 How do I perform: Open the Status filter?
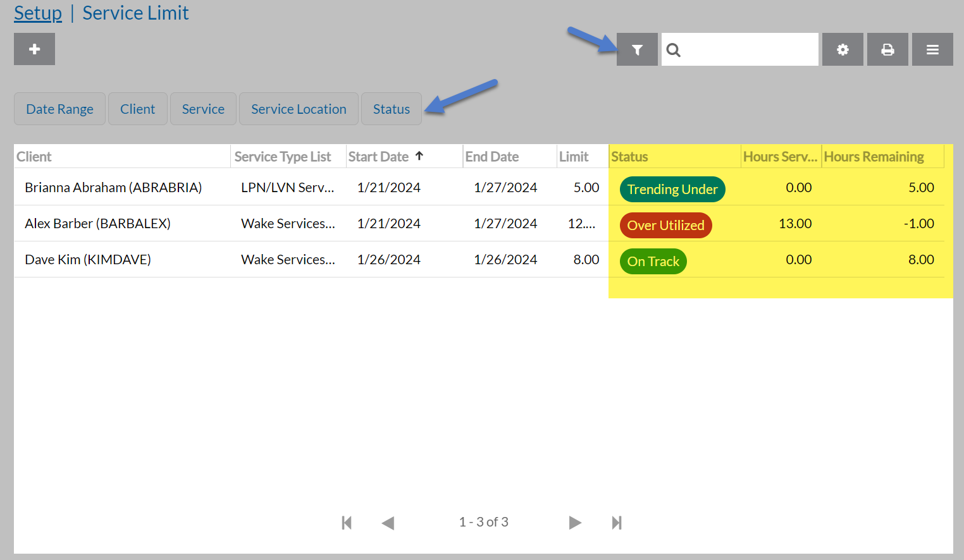click(x=391, y=109)
